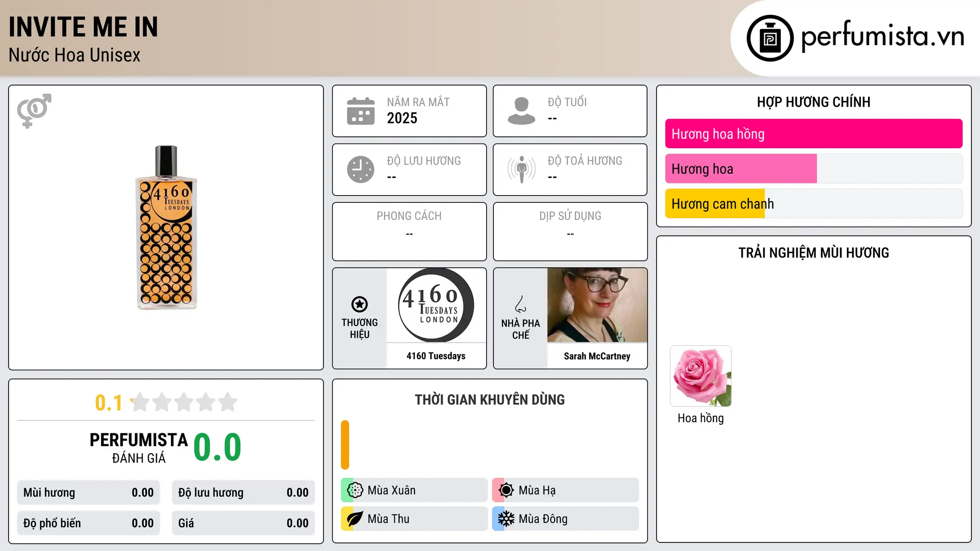The image size is (980, 551).
Task: Click the Invite Me In perfume bottle image
Action: click(x=167, y=227)
